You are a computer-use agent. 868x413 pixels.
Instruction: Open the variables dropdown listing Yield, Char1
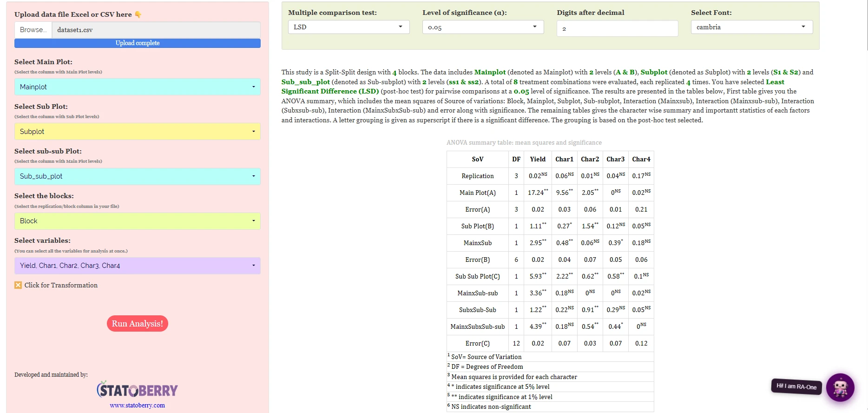coord(138,266)
